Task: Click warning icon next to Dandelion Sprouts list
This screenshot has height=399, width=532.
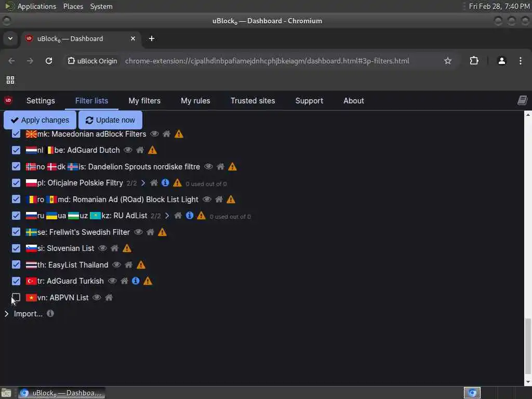Action: 232,167
